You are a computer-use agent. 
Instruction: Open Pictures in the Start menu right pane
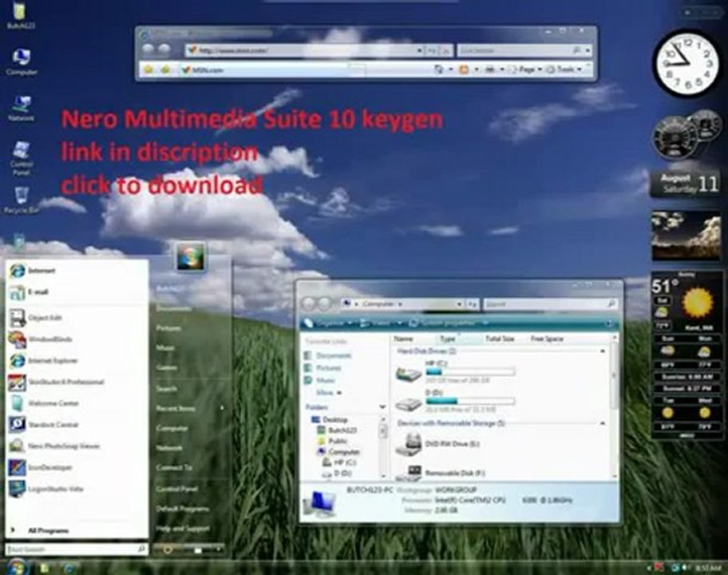(x=168, y=328)
